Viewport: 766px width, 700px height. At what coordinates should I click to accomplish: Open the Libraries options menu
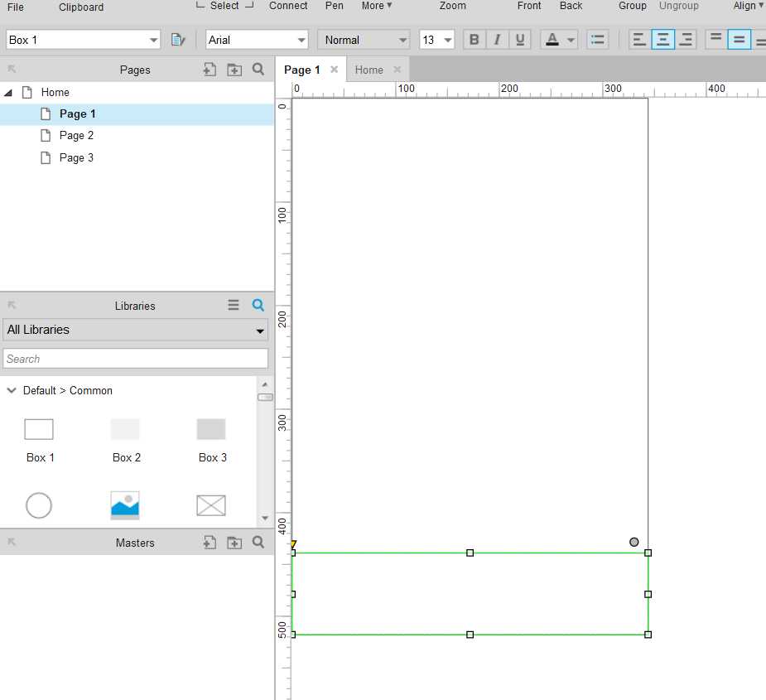(x=234, y=305)
